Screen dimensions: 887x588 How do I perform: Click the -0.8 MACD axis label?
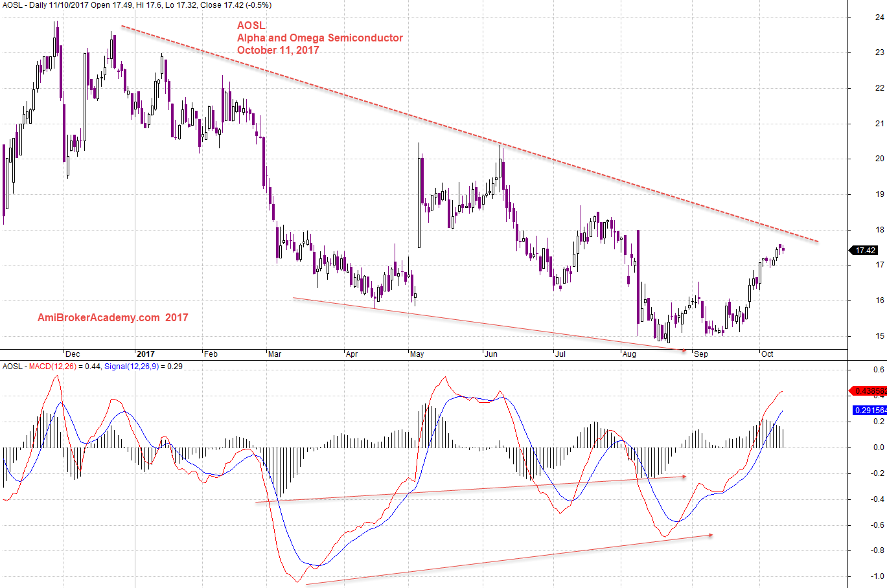tap(877, 550)
